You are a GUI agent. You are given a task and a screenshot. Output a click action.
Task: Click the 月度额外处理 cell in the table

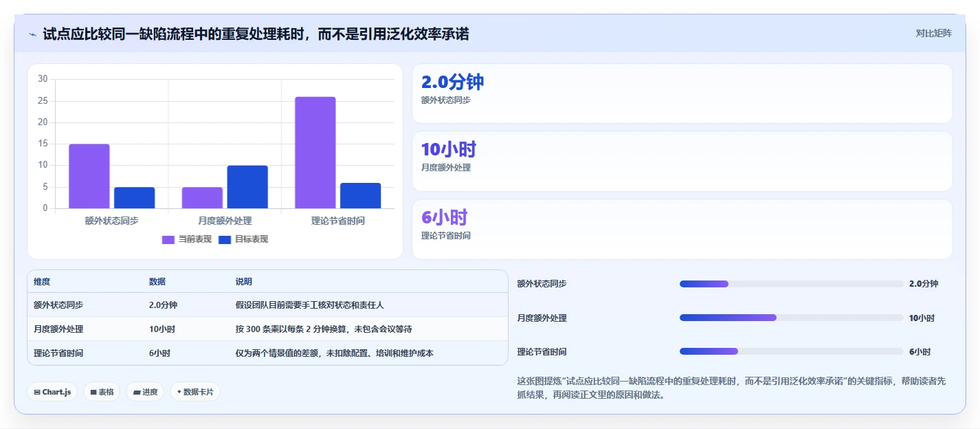point(58,329)
